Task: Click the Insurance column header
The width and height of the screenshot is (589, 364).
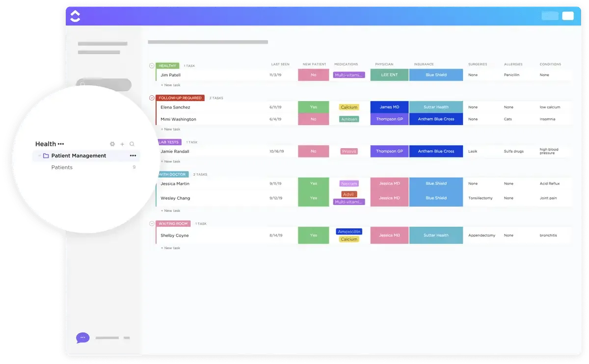Action: tap(424, 64)
